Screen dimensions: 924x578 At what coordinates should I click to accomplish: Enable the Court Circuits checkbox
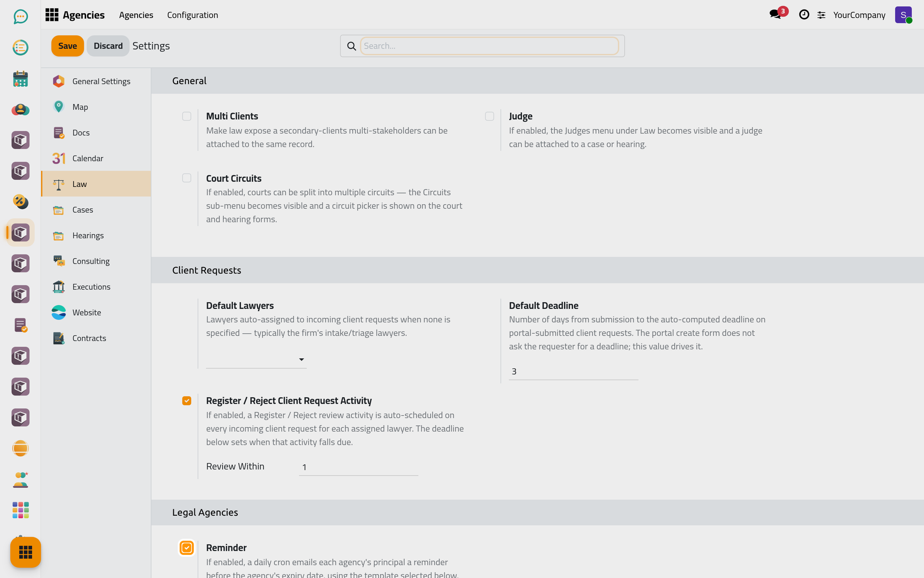(x=187, y=178)
